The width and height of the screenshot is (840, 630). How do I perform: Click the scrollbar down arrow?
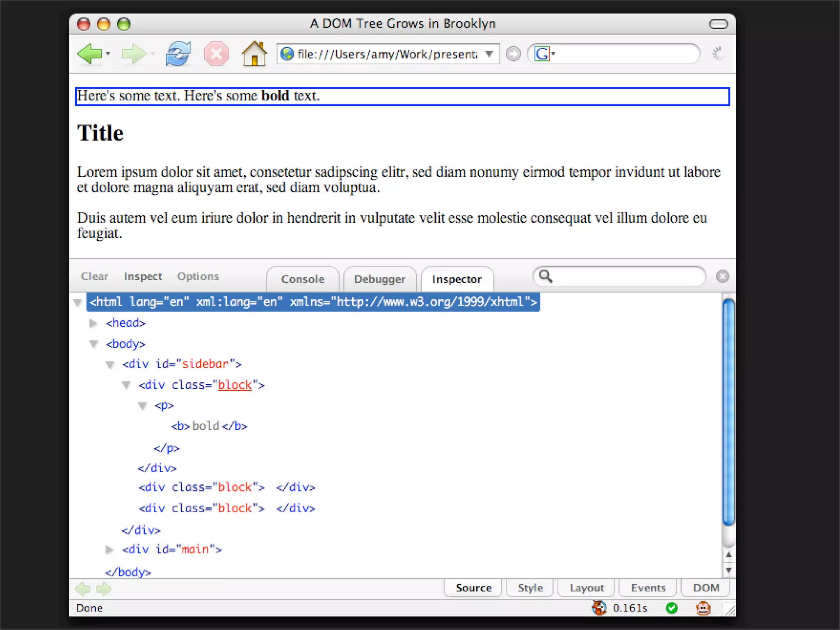pyautogui.click(x=728, y=570)
